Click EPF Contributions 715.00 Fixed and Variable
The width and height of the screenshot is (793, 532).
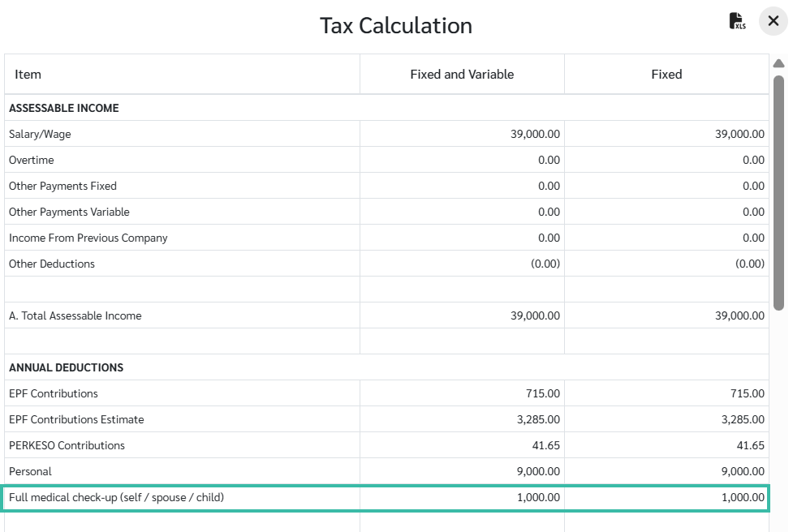[543, 393]
